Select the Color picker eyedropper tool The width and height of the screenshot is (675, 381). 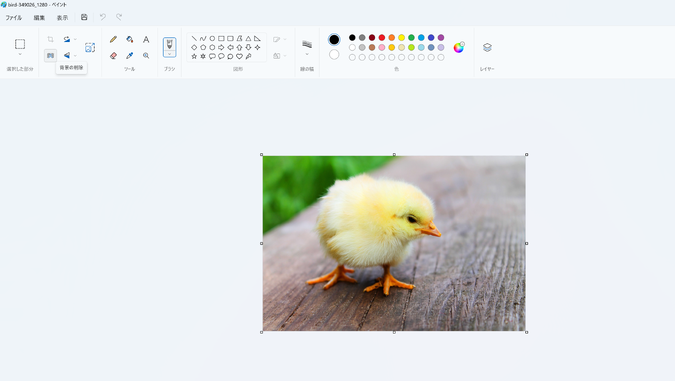(130, 55)
